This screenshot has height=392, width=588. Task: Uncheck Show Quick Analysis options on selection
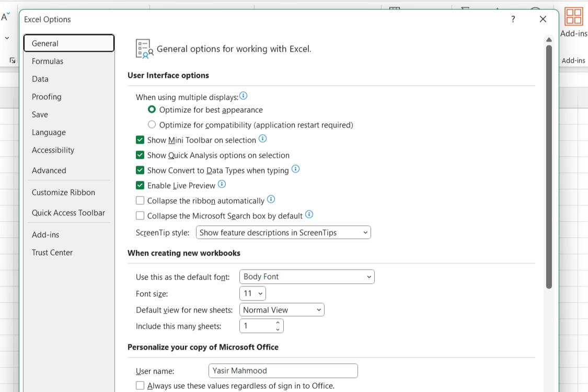coord(140,155)
